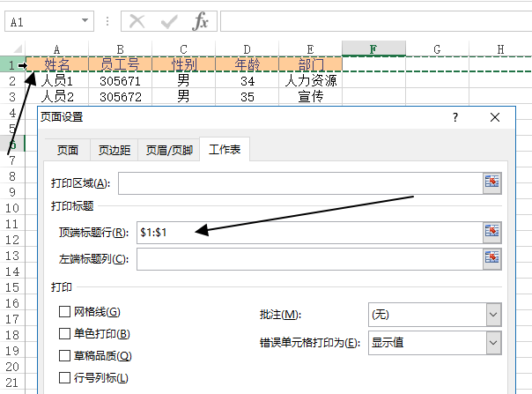Select column F header
This screenshot has height=394, width=532.
point(373,49)
